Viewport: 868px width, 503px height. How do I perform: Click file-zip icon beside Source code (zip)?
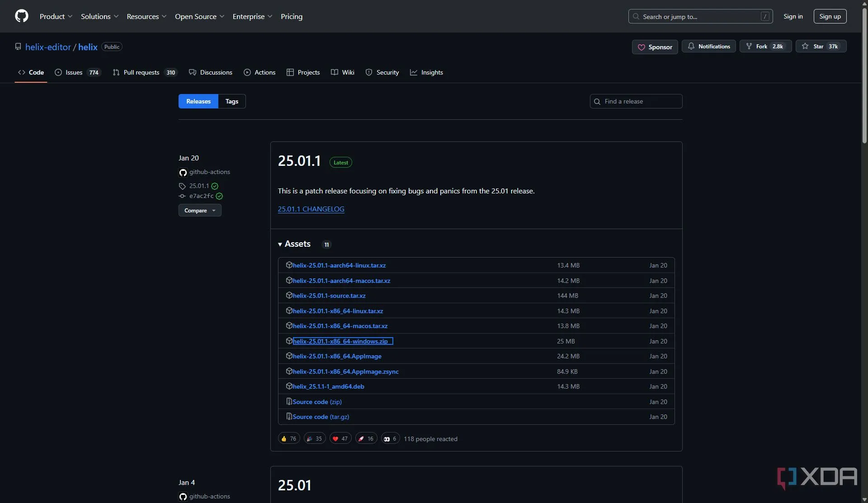(x=289, y=401)
